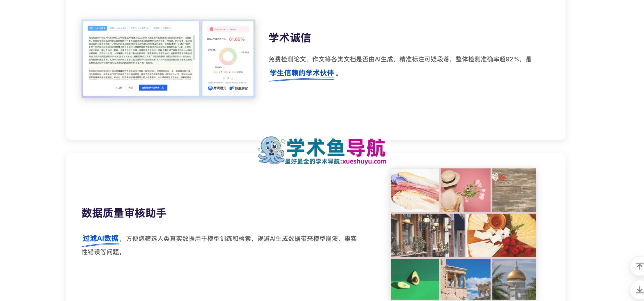Open the wooden planks photo thumbnail
This screenshot has width=644, height=301.
pyautogui.click(x=514, y=190)
